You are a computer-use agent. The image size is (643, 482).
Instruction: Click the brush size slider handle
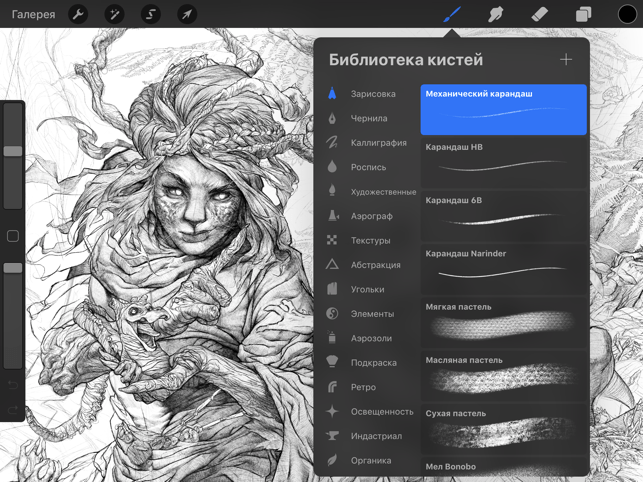13,151
